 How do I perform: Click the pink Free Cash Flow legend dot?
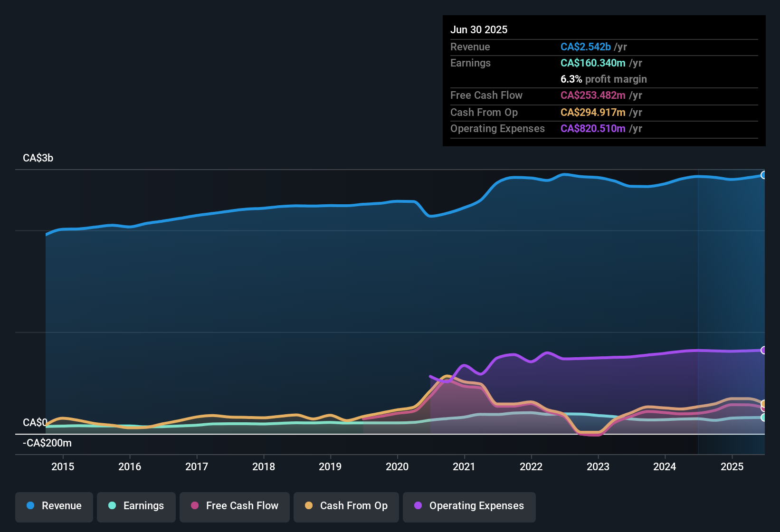pos(195,505)
